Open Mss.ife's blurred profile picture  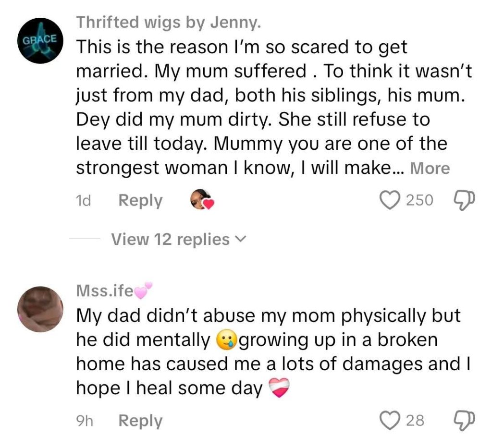pos(40,309)
